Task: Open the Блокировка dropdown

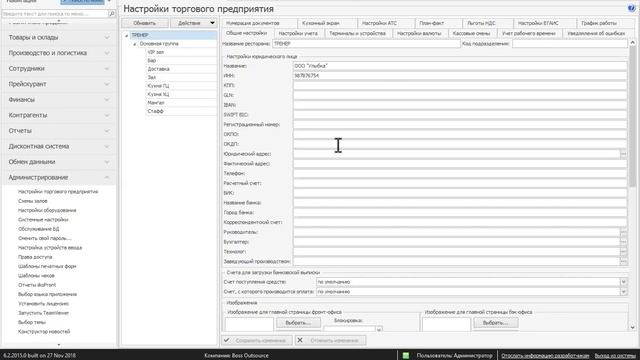Action: (x=379, y=329)
